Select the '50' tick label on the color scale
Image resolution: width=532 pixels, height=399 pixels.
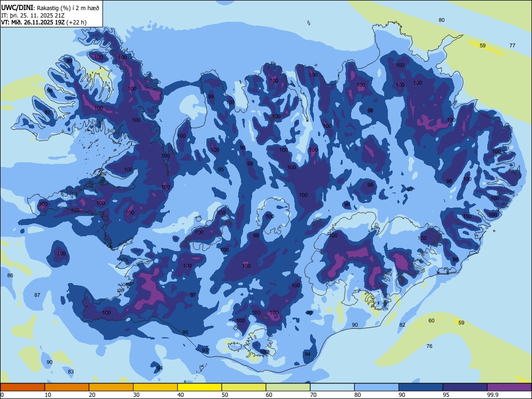pos(225,395)
